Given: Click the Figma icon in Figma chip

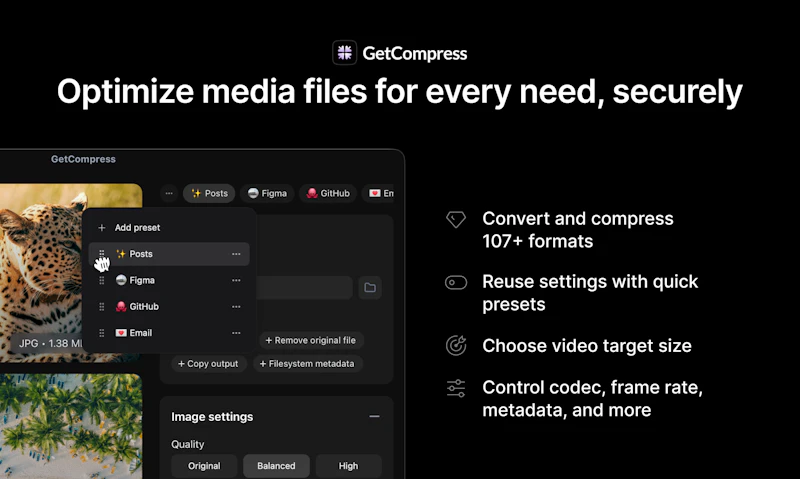Looking at the screenshot, I should [253, 193].
